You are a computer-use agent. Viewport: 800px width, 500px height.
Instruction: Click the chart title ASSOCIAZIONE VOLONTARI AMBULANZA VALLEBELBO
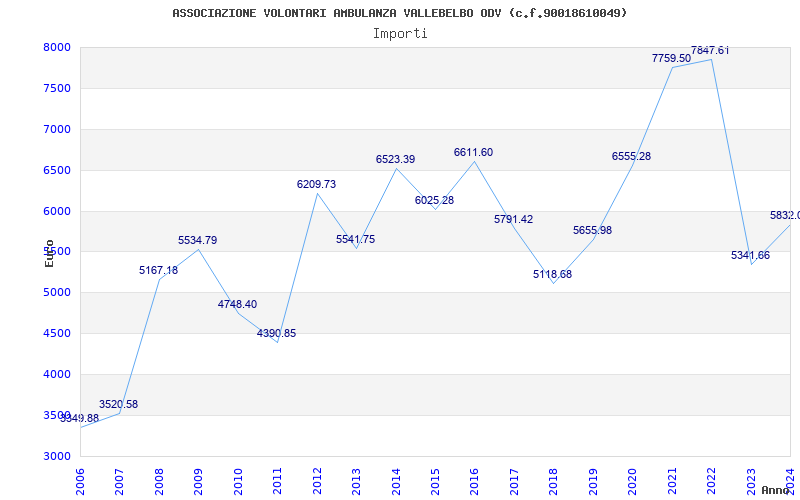point(399,13)
